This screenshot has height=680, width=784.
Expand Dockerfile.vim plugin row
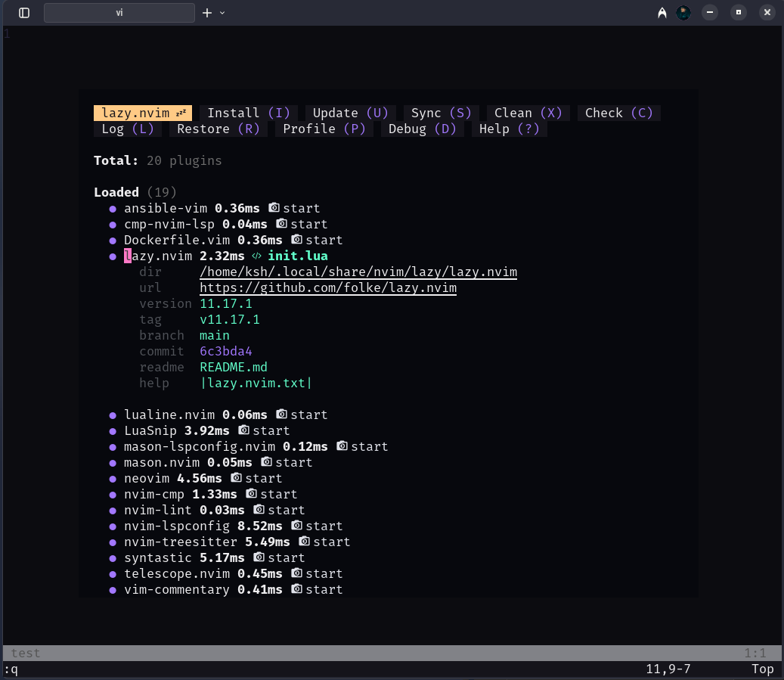[177, 241]
